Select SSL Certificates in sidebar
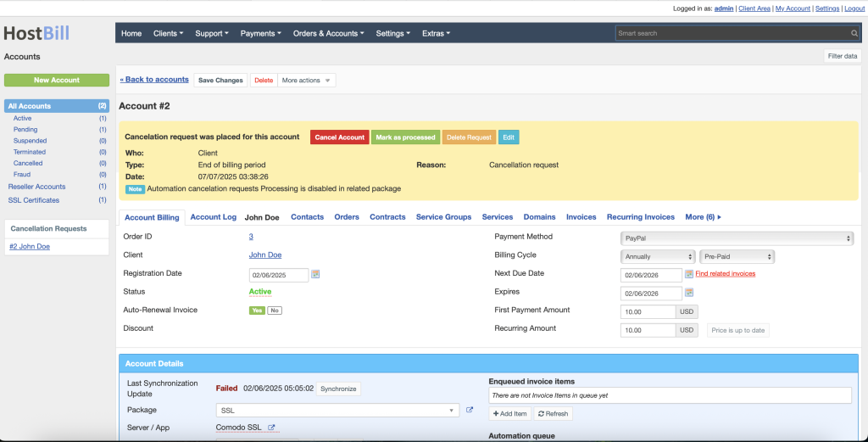 coord(33,200)
